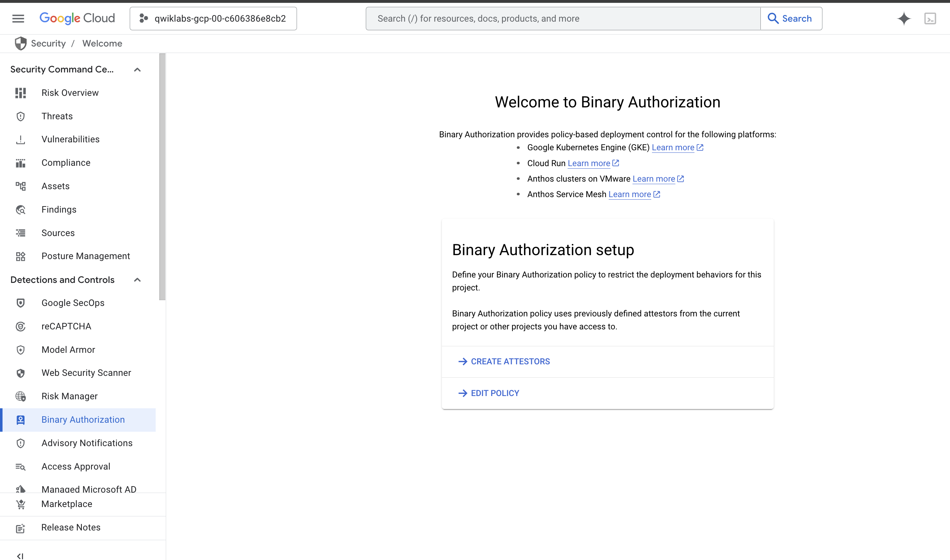Screen dimensions: 950x560
Task: Click the Advisory Notifications icon
Action: 21,443
